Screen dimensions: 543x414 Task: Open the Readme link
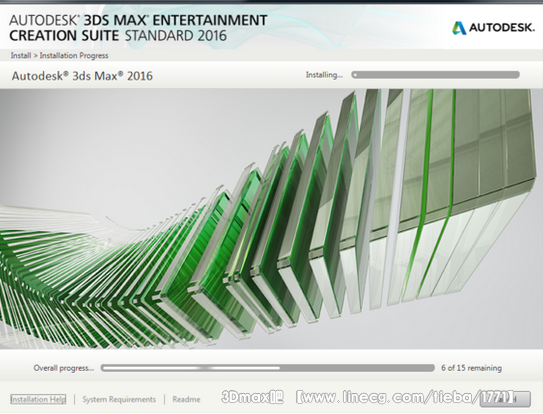pos(186,399)
